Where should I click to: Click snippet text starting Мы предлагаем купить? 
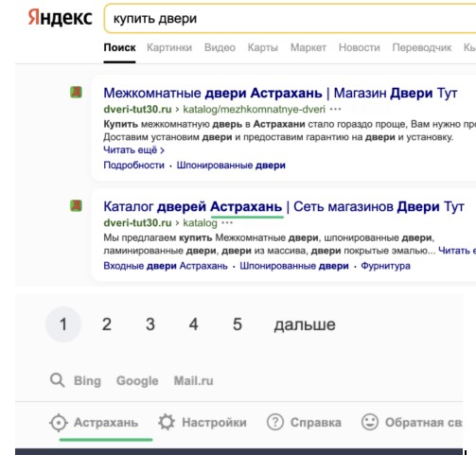(270, 244)
